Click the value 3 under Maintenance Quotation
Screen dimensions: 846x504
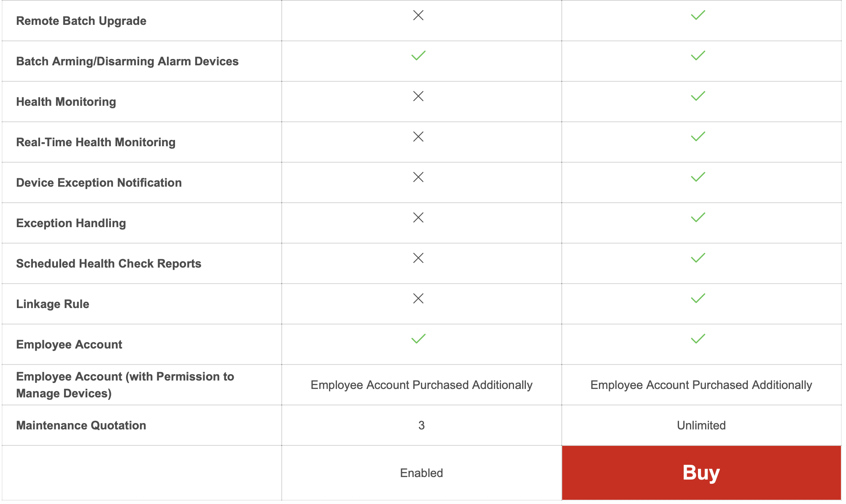[421, 425]
